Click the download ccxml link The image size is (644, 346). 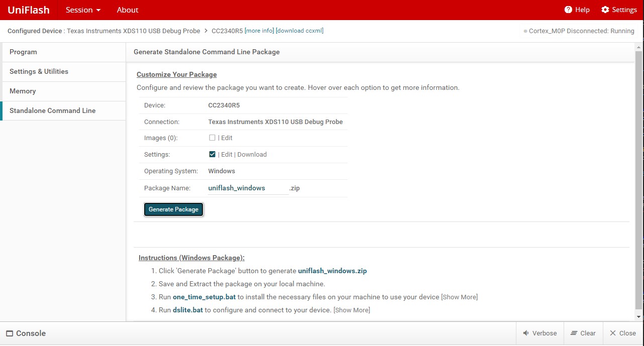point(299,31)
